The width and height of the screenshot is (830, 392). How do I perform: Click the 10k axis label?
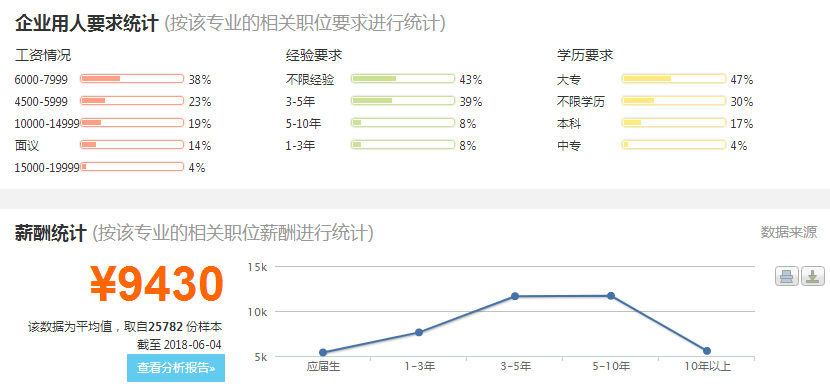point(258,312)
